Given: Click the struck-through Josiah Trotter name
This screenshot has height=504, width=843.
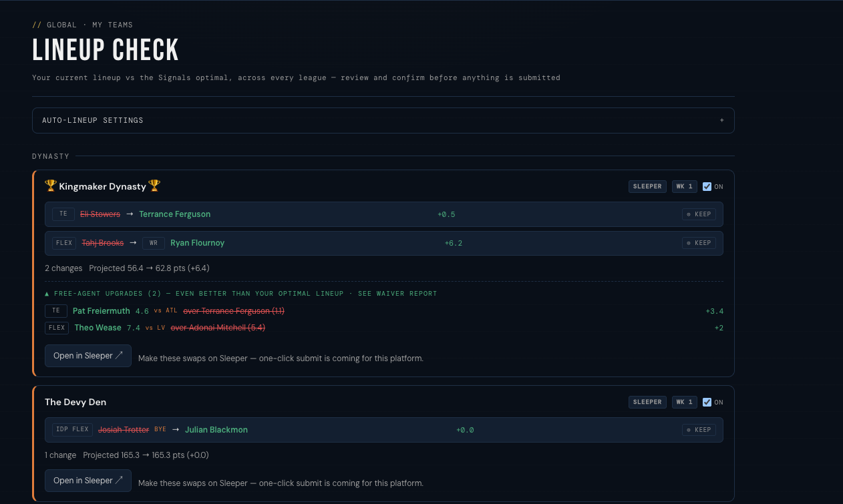Looking at the screenshot, I should (x=124, y=430).
